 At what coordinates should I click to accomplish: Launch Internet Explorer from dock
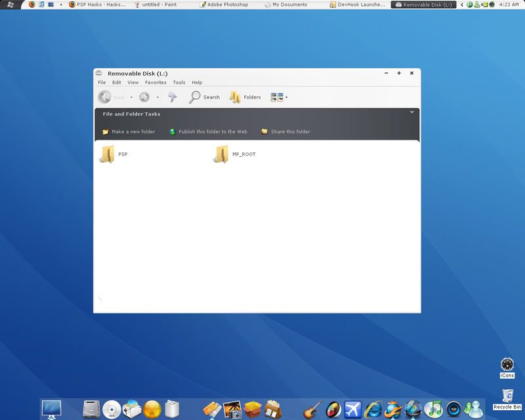pyautogui.click(x=373, y=409)
